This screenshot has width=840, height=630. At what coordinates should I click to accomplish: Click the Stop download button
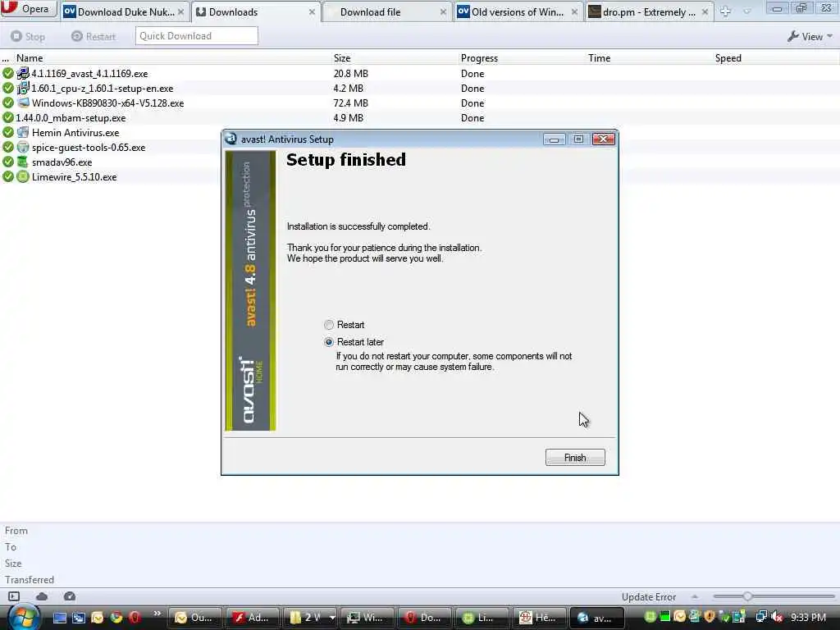[x=28, y=36]
